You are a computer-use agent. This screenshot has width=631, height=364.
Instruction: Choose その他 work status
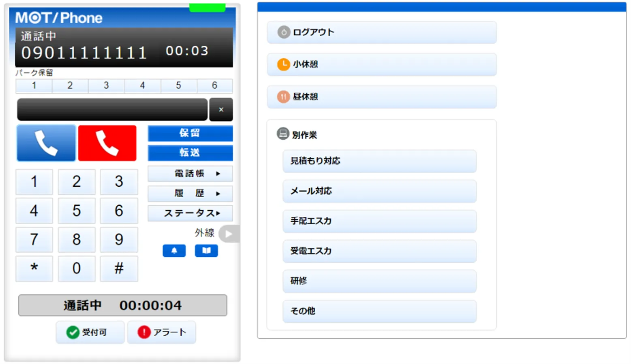(x=380, y=311)
